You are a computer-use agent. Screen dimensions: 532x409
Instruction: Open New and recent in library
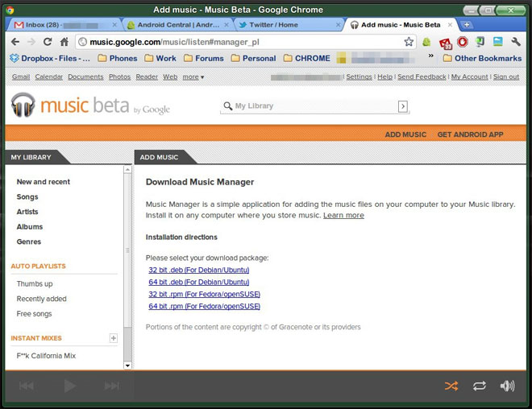click(44, 182)
